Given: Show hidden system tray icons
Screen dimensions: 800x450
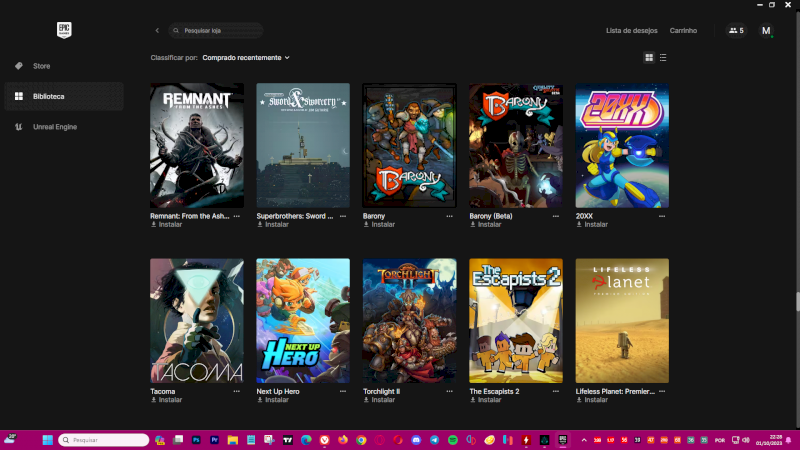Looking at the screenshot, I should [x=584, y=440].
